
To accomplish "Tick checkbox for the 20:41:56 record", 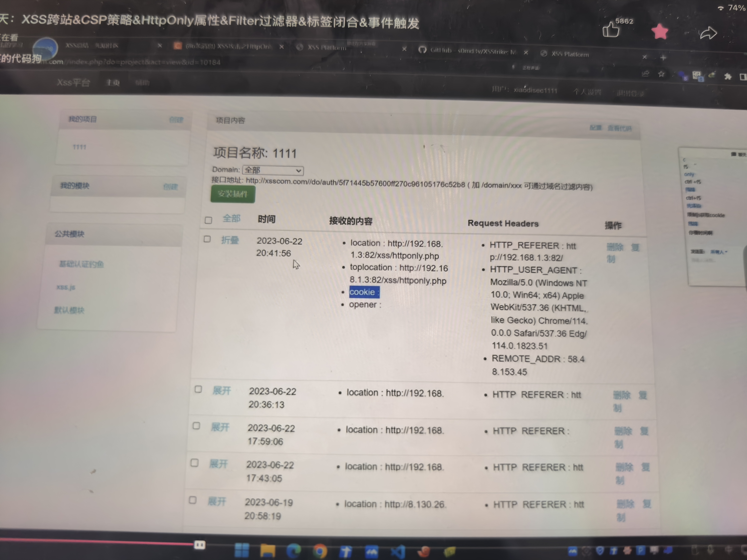I will point(207,239).
